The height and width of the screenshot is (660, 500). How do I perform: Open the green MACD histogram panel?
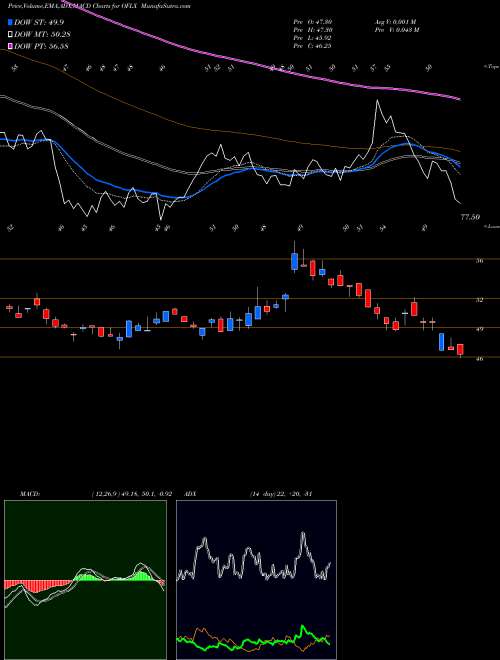[85, 580]
